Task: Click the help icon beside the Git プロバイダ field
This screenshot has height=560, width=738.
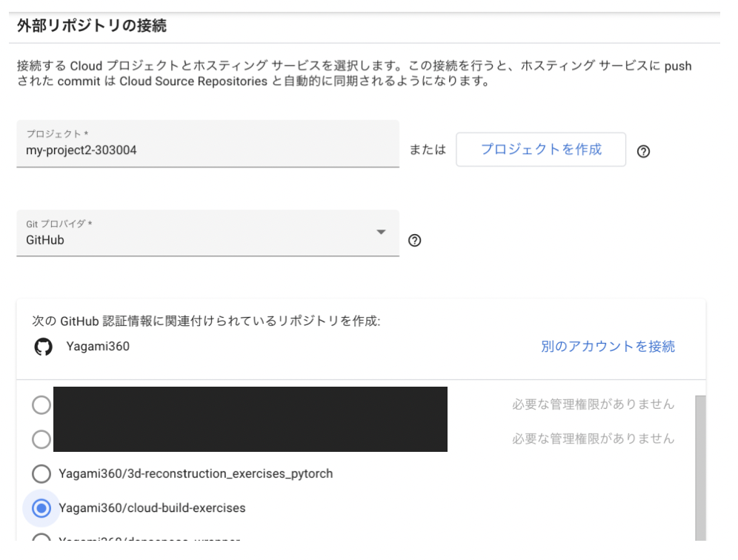Action: click(413, 239)
